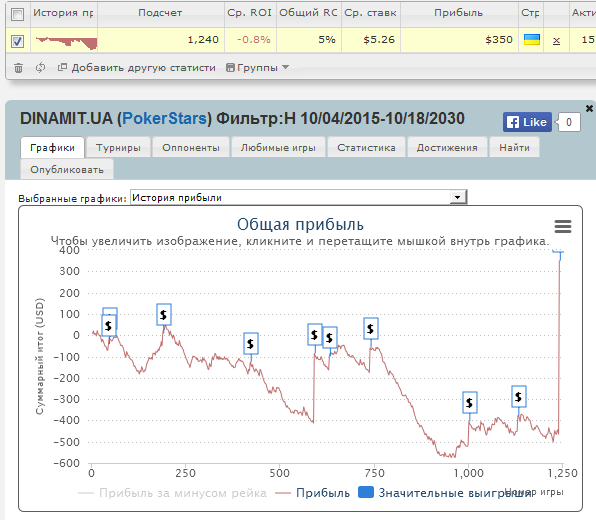Click the $ win marker near game 1,130
This screenshot has height=520, width=596.
tap(518, 397)
